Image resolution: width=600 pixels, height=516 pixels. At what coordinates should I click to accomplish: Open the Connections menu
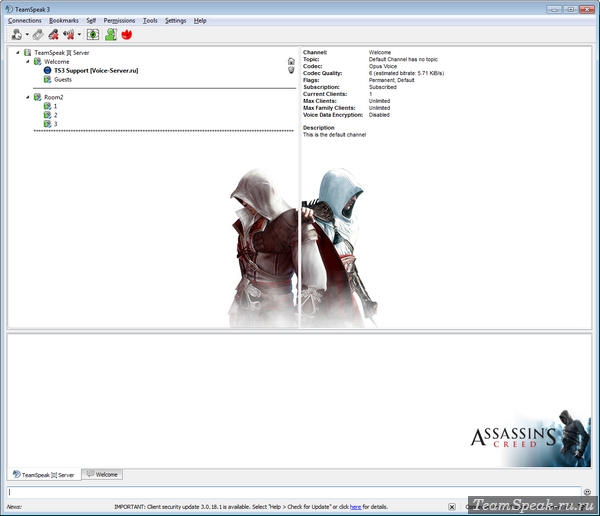pyautogui.click(x=24, y=21)
